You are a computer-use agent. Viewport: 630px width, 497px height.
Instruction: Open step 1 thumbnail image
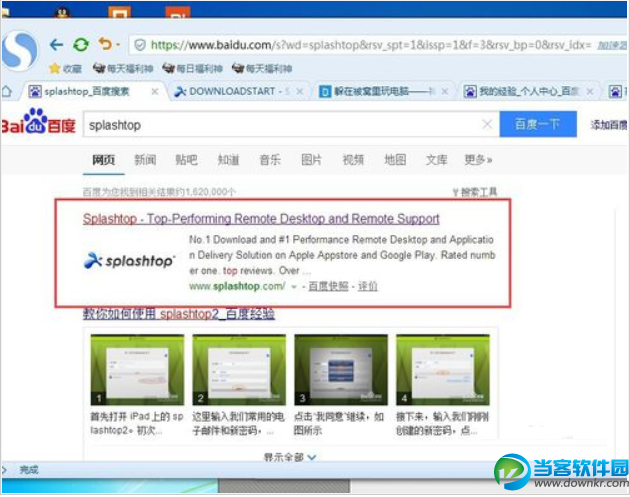tap(137, 370)
